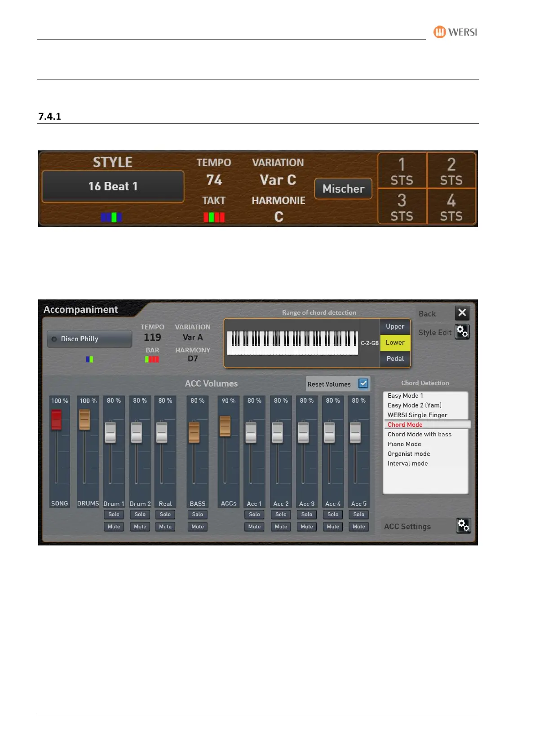This screenshot has width=535, height=756.
Task: Click the tempo value 119
Action: click(x=152, y=337)
